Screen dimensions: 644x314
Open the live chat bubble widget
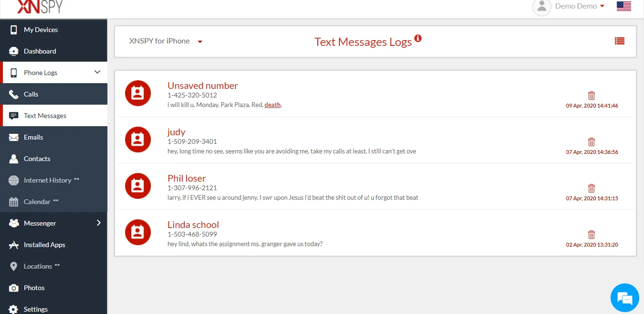[624, 297]
